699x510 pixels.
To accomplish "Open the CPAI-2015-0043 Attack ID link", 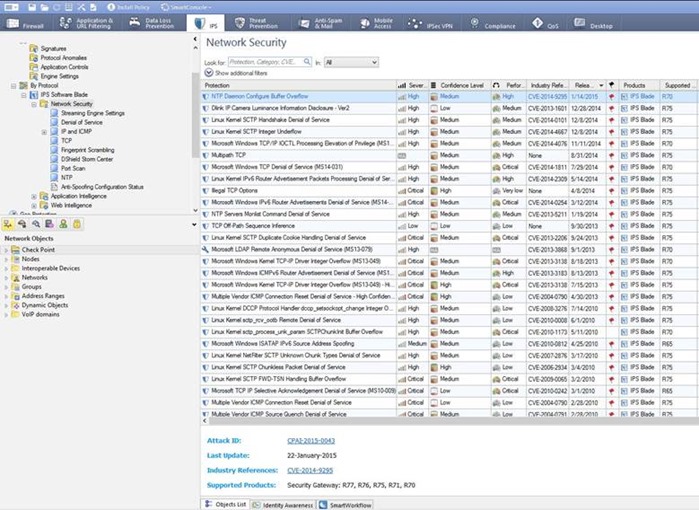I will [x=311, y=441].
